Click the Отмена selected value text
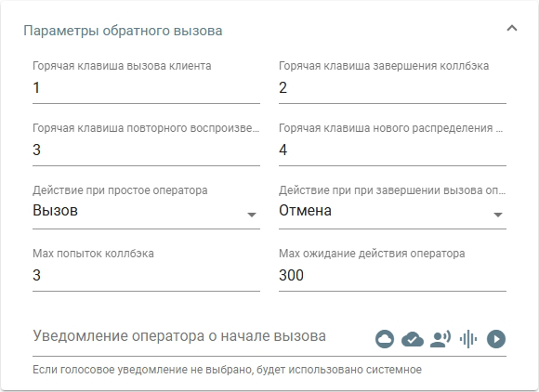 click(x=305, y=211)
